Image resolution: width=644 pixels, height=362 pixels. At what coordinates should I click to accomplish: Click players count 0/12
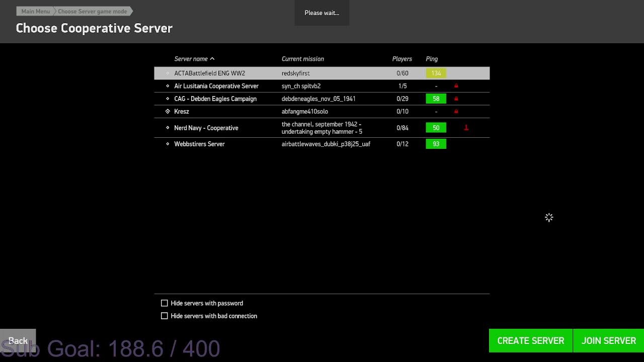(x=403, y=144)
